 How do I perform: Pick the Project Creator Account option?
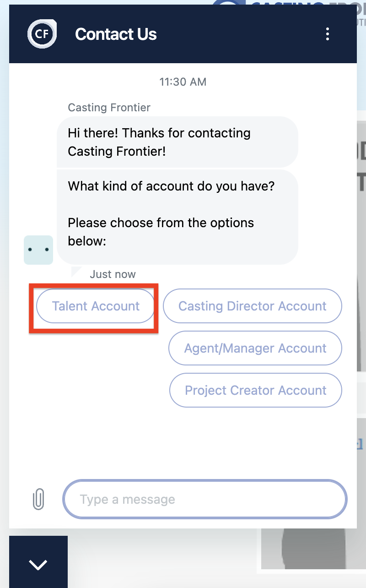tap(256, 390)
